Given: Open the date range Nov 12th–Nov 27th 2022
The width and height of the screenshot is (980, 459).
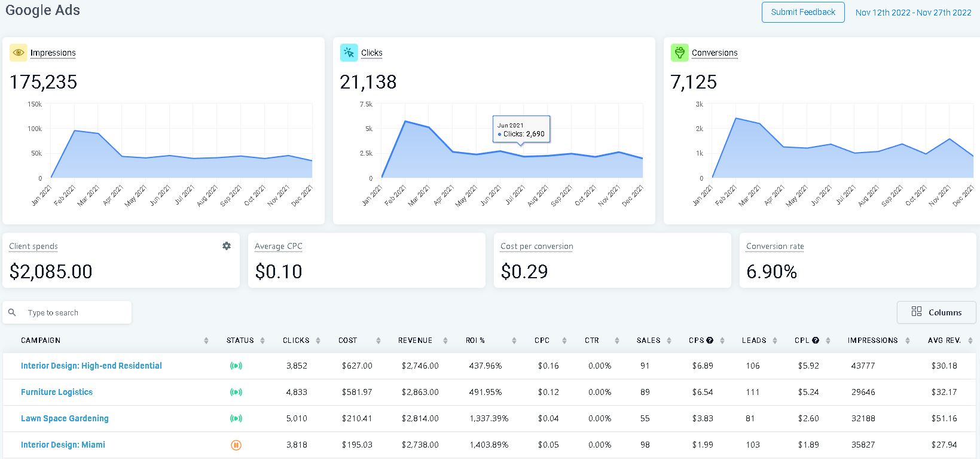Looking at the screenshot, I should pos(913,13).
